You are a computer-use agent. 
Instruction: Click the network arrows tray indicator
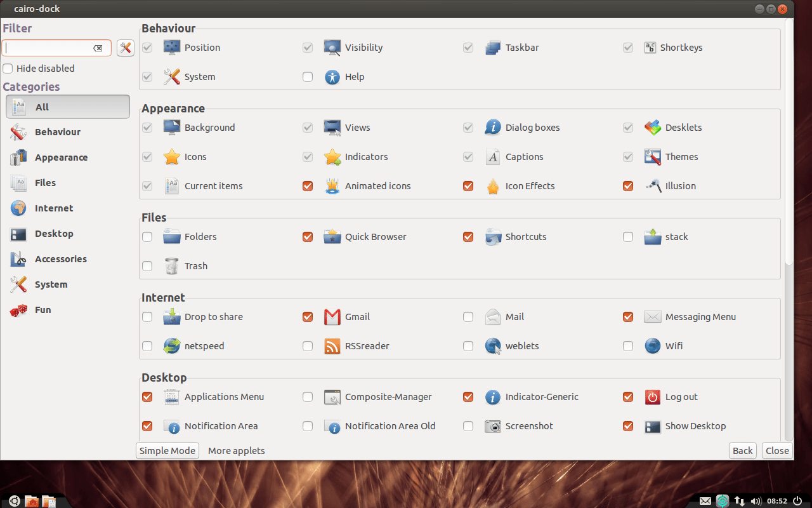tap(740, 501)
